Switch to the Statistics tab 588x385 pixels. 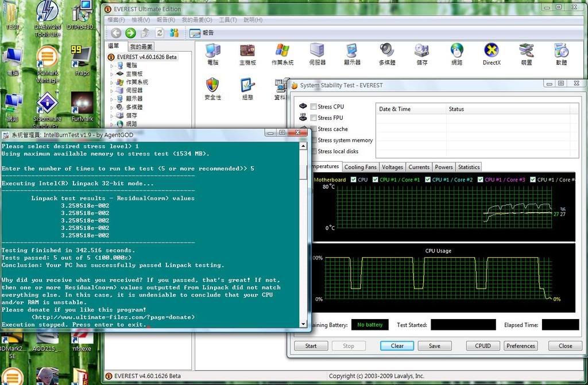tap(469, 167)
